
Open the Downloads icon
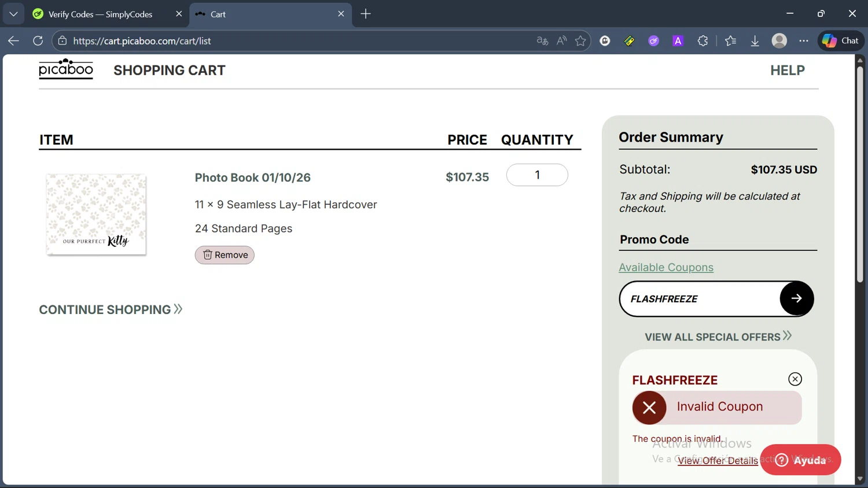(755, 40)
